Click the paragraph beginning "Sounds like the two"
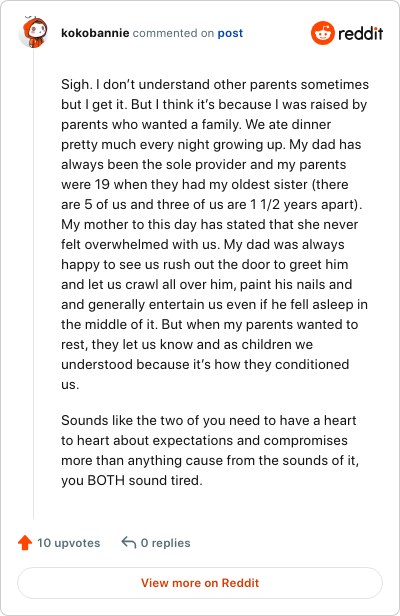 pyautogui.click(x=210, y=450)
